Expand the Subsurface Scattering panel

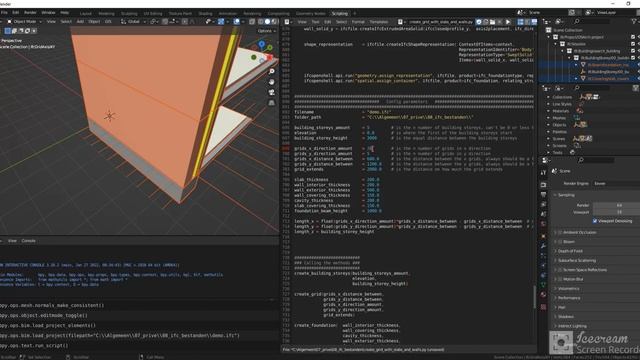[x=576, y=260]
